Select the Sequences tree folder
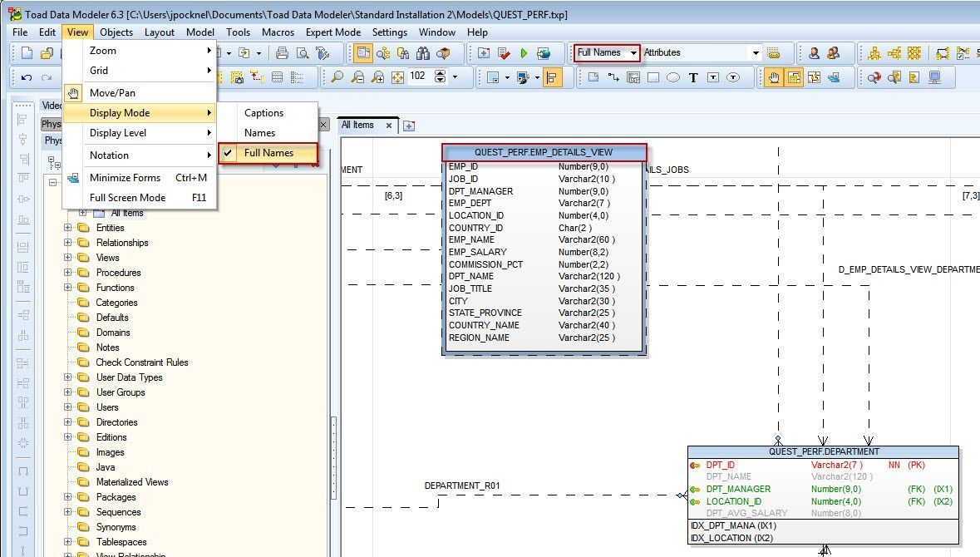This screenshot has height=557, width=980. pos(118,512)
